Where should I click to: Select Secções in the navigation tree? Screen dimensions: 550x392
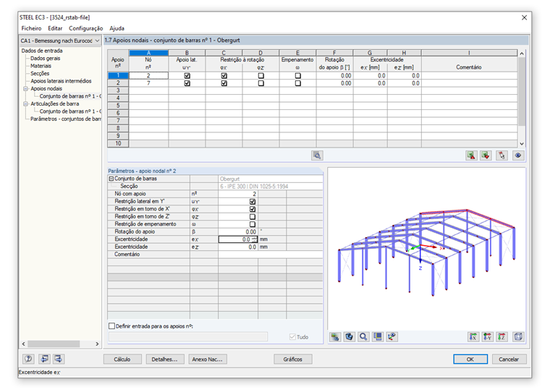coord(40,74)
